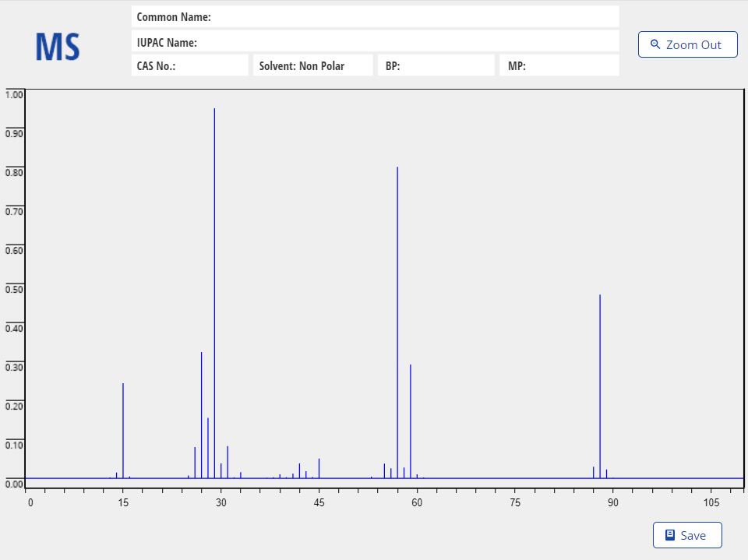Click inside the Common Name field
The width and height of the screenshot is (748, 560).
tap(374, 16)
